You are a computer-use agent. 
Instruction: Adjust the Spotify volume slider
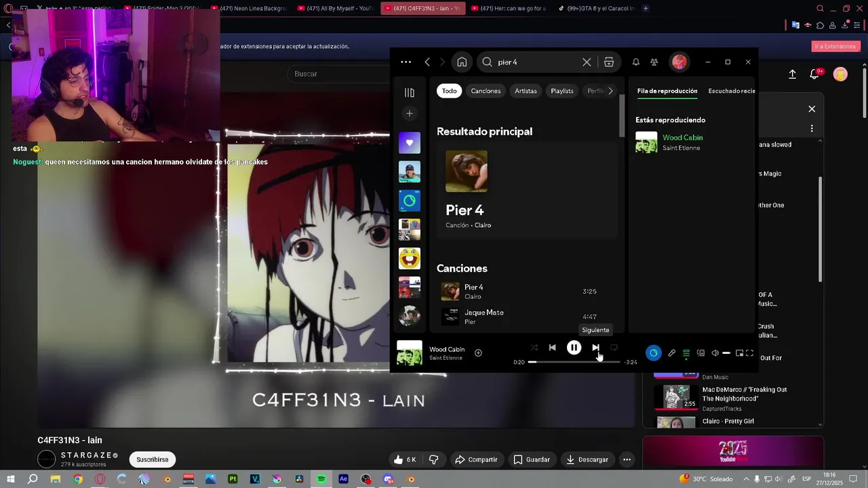click(726, 353)
